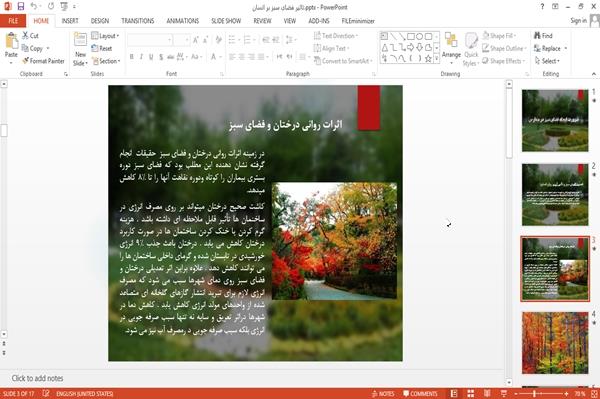The width and height of the screenshot is (600, 399).
Task: Click the zoom slider handle
Action: (x=534, y=394)
